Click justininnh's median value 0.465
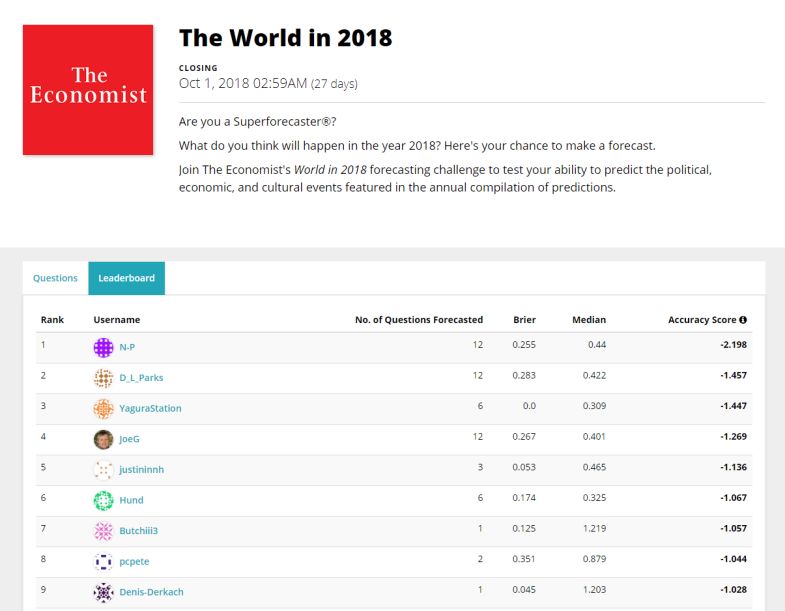Image resolution: width=785 pixels, height=611 pixels. click(x=594, y=467)
